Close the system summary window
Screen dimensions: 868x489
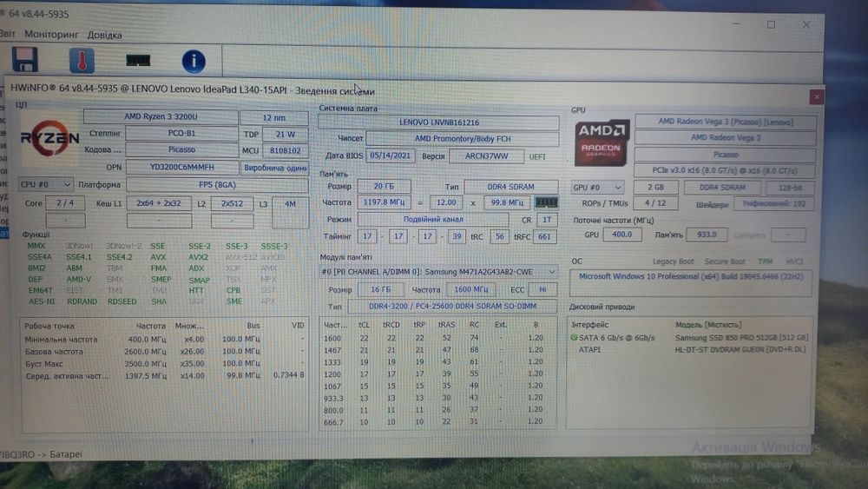click(x=817, y=97)
